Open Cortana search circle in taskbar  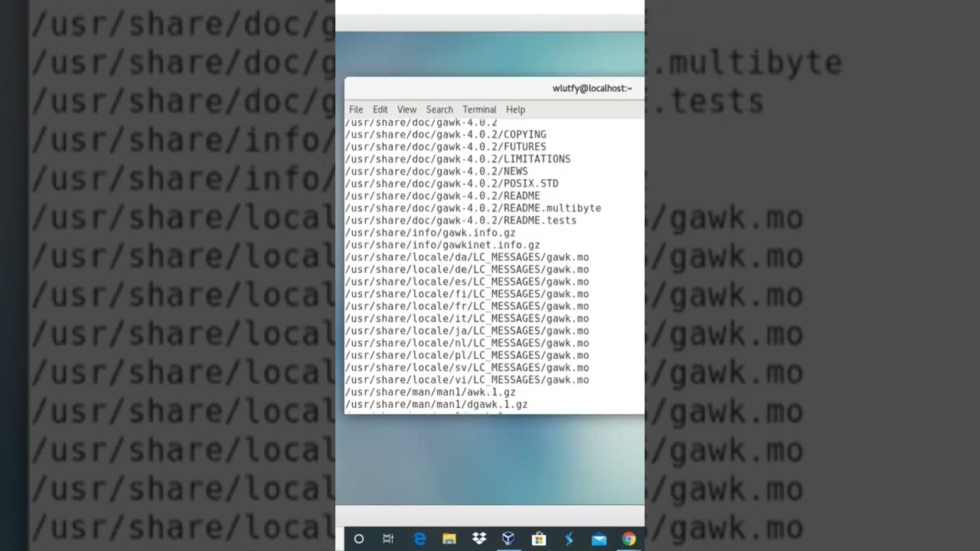click(x=358, y=539)
